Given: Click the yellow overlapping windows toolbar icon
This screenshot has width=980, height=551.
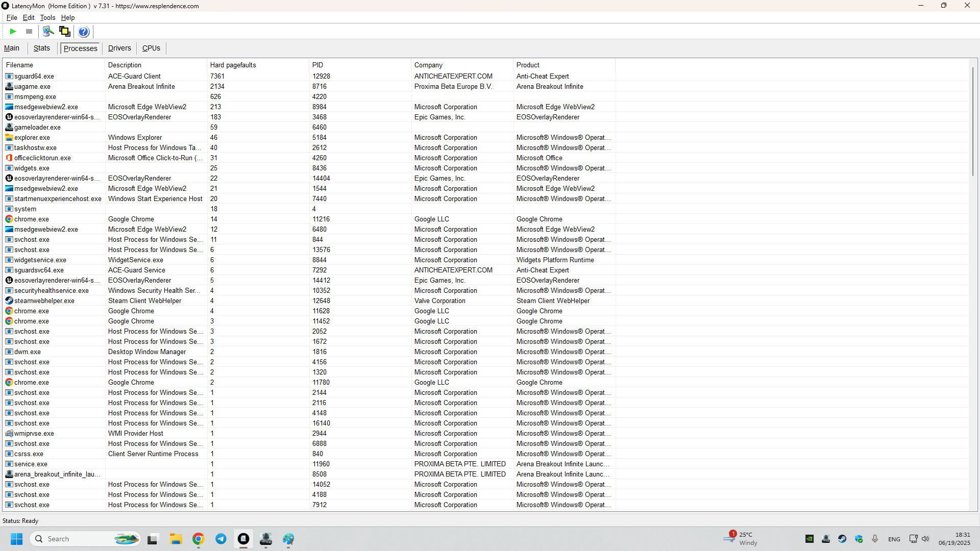Looking at the screenshot, I should tap(65, 32).
